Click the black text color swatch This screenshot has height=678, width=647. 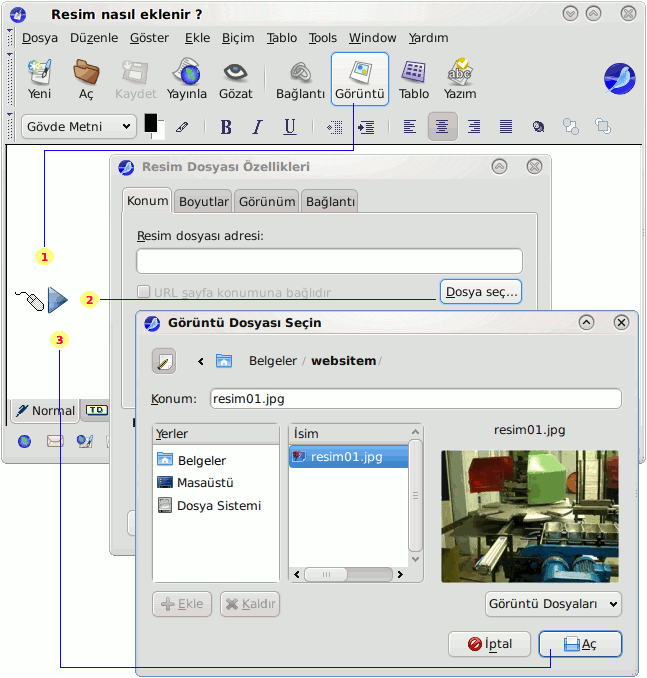(x=151, y=123)
